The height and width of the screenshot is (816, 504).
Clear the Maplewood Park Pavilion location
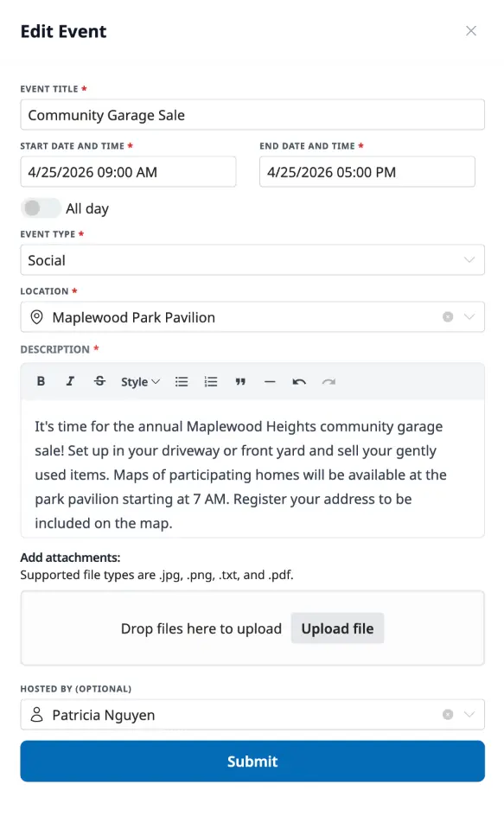coord(448,317)
